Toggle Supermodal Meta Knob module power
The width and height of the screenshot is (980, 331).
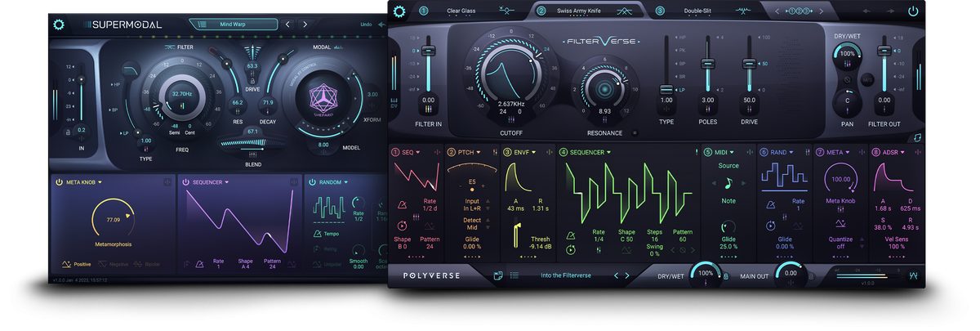pyautogui.click(x=60, y=182)
